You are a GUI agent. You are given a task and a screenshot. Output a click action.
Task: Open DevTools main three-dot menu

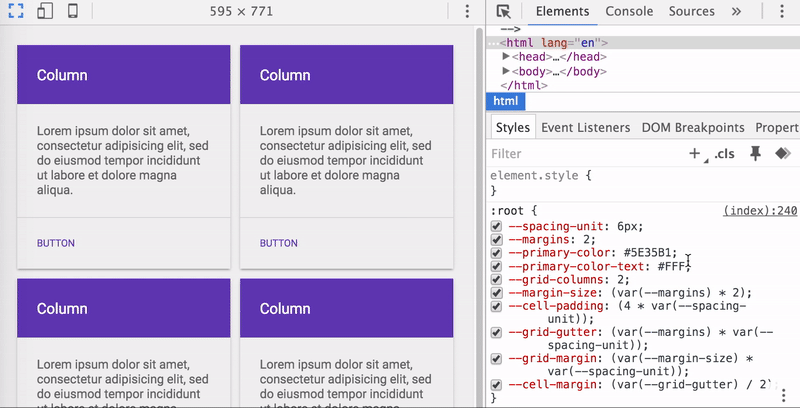tap(782, 11)
